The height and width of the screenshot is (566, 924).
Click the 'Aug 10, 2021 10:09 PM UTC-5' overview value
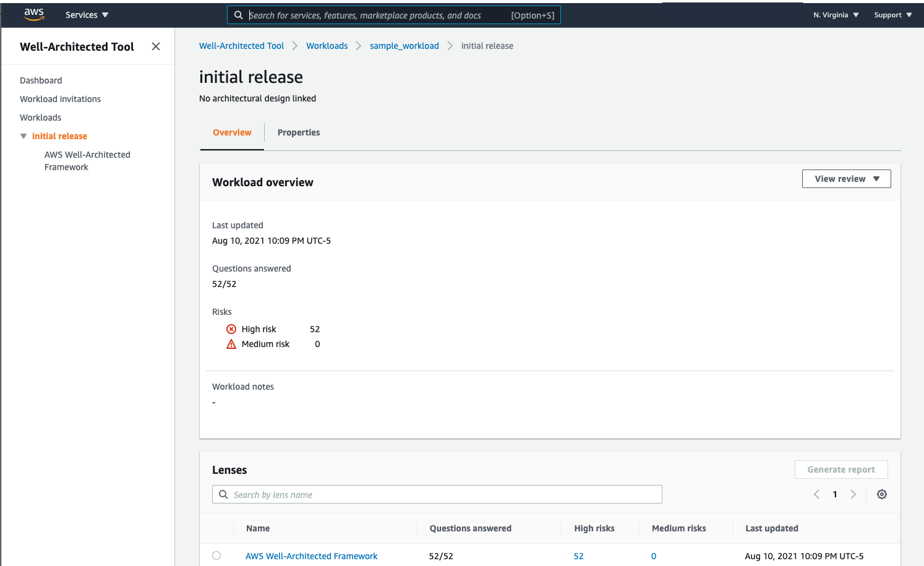pyautogui.click(x=272, y=241)
